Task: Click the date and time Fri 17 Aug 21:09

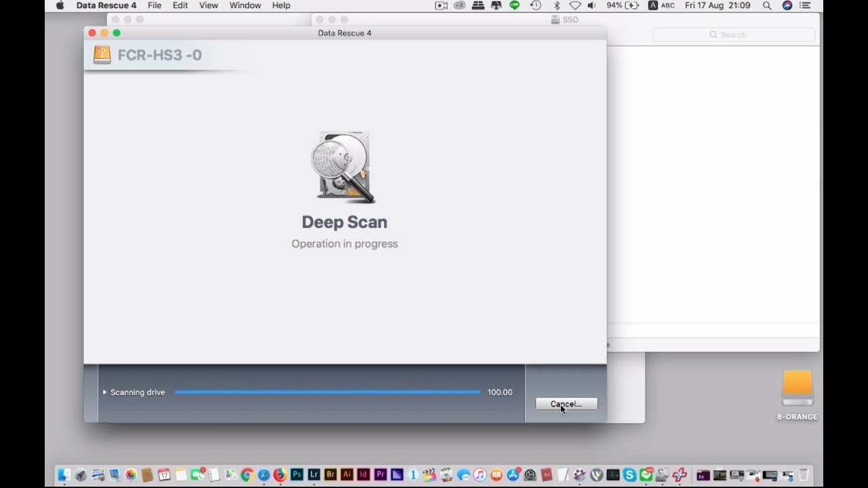Action: point(717,5)
